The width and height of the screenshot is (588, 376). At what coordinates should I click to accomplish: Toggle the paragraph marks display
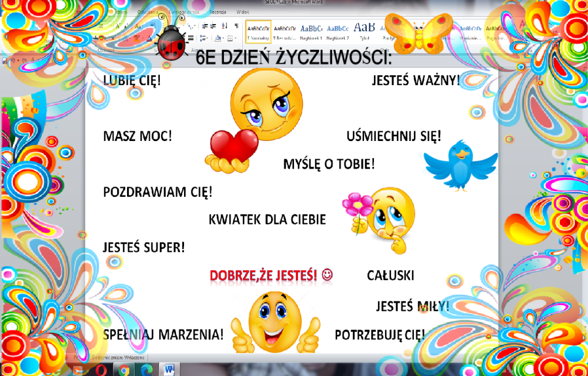236,26
